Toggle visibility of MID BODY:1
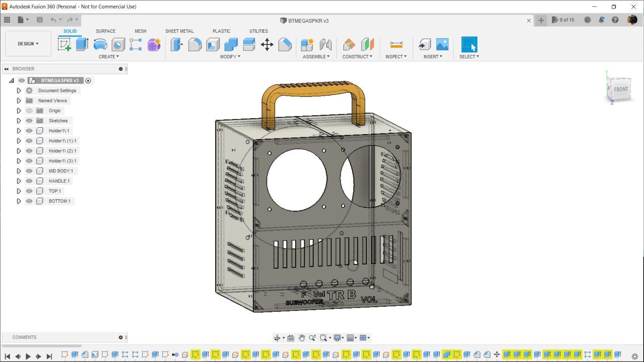 pos(29,171)
